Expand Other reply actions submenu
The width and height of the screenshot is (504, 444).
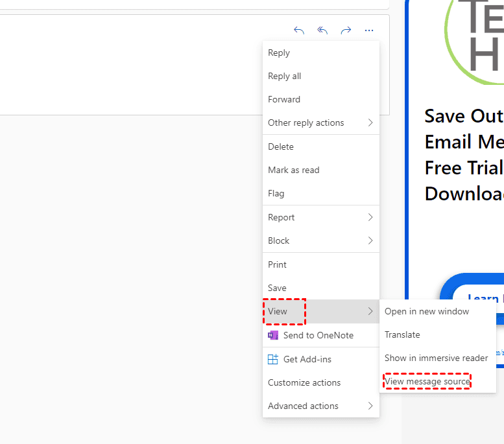click(x=370, y=123)
